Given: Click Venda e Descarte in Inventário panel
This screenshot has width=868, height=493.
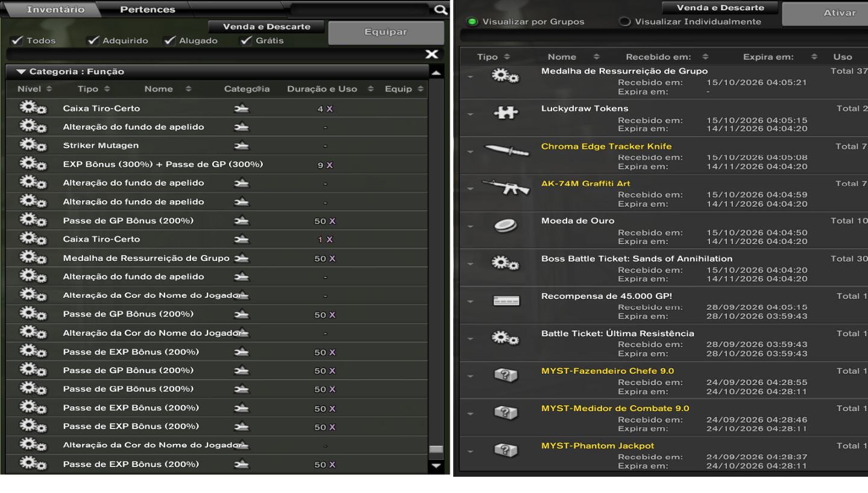Looking at the screenshot, I should click(x=266, y=27).
